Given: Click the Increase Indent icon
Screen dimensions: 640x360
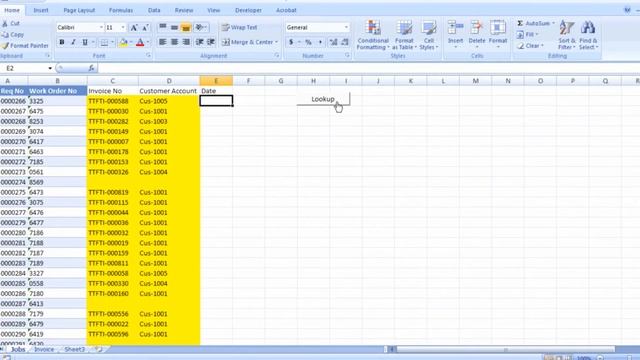Looking at the screenshot, I should (x=211, y=42).
